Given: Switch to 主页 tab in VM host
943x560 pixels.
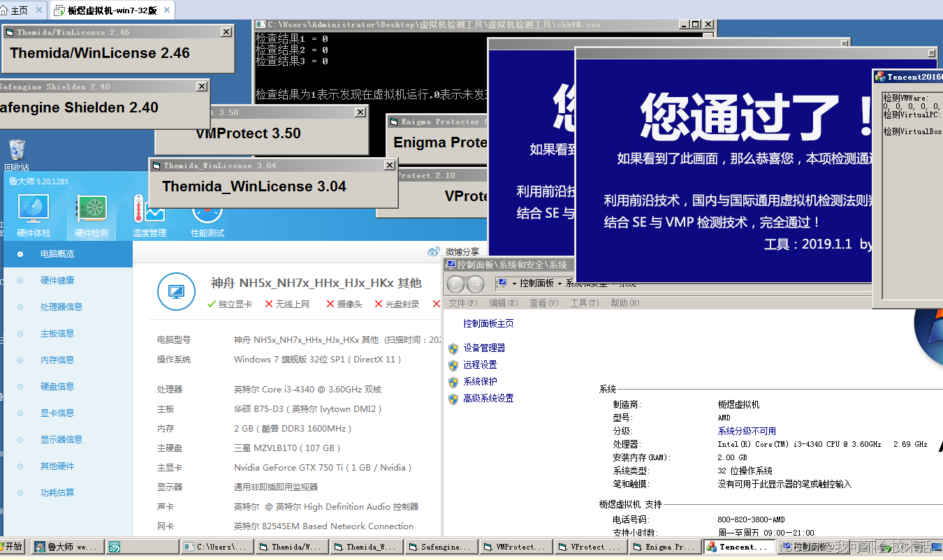Looking at the screenshot, I should pyautogui.click(x=24, y=10).
